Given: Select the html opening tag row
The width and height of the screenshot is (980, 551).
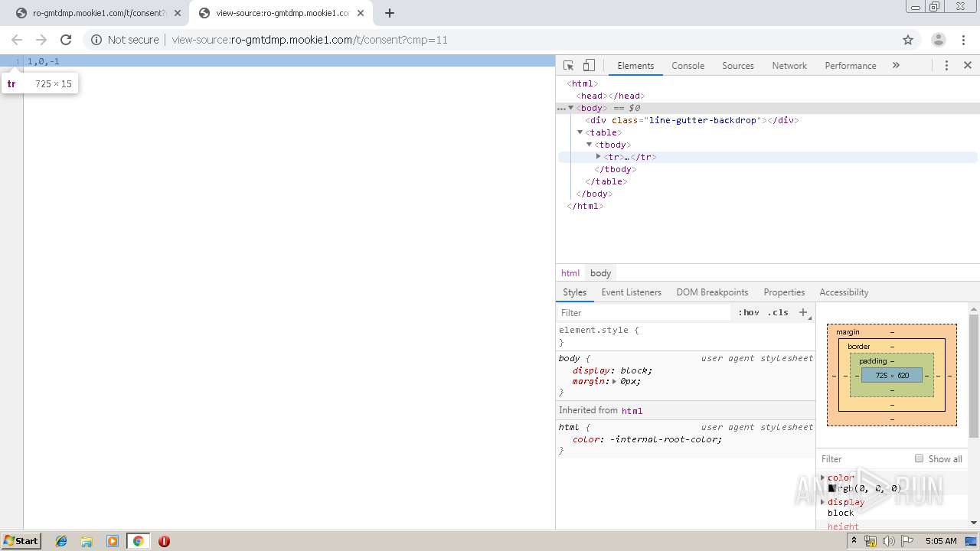Looking at the screenshot, I should click(768, 83).
